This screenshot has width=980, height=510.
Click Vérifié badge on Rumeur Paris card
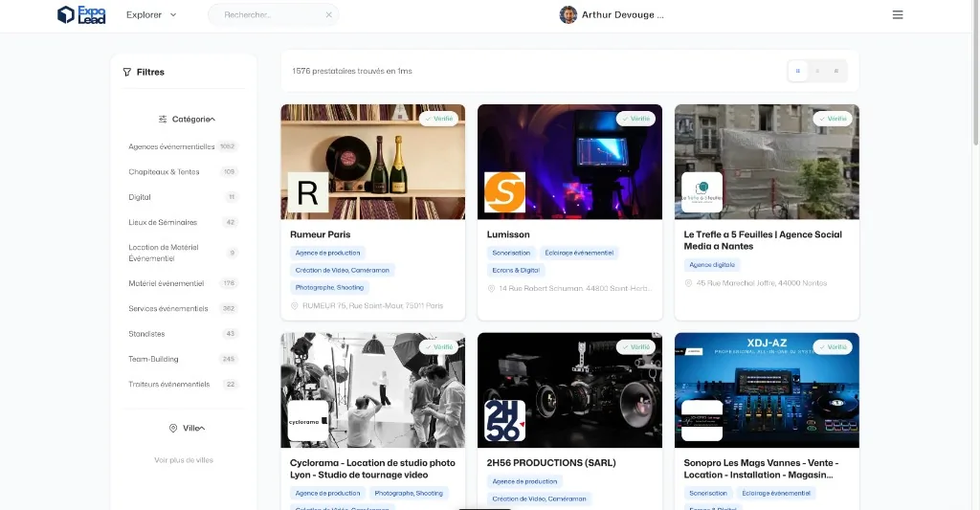click(x=438, y=119)
